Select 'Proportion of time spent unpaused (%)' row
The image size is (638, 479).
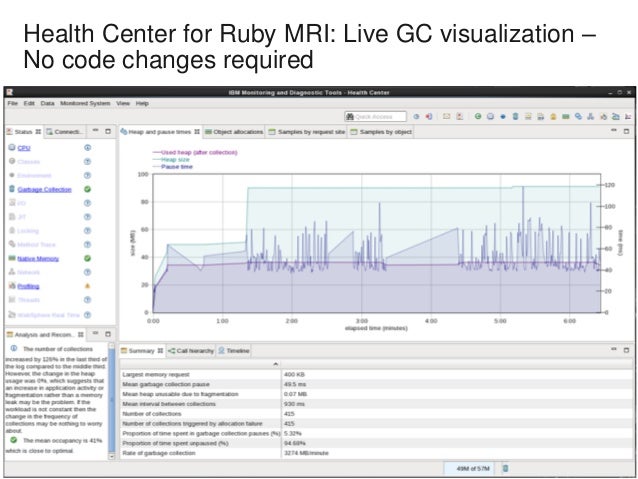[x=376, y=443]
